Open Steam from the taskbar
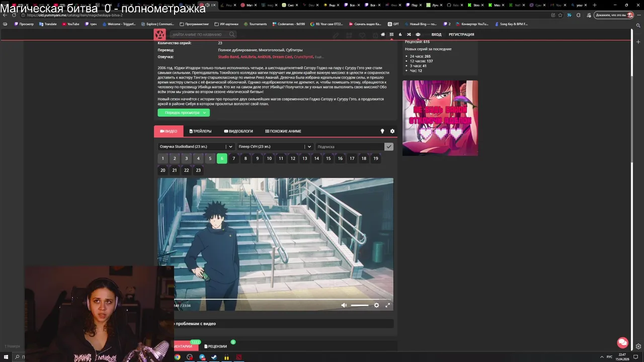Screen dimensions: 644x362 tap(214, 357)
